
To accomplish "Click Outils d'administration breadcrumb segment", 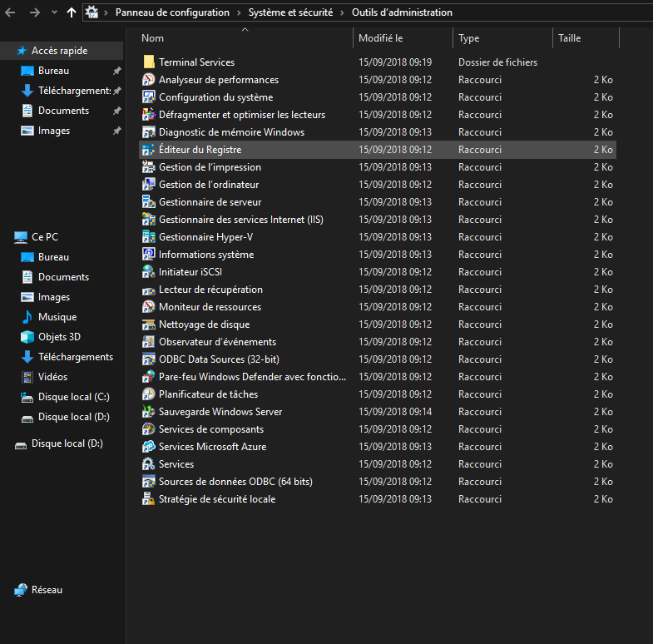I will [402, 12].
